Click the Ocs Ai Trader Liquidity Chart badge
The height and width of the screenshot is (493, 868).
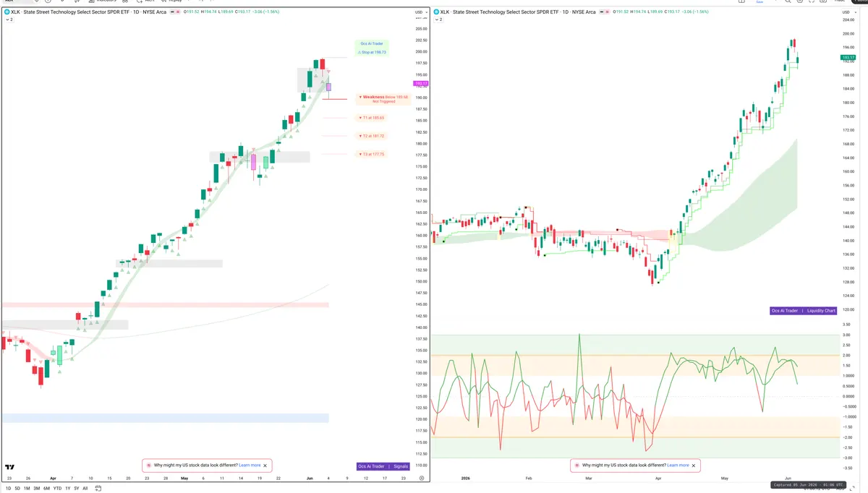pyautogui.click(x=804, y=310)
